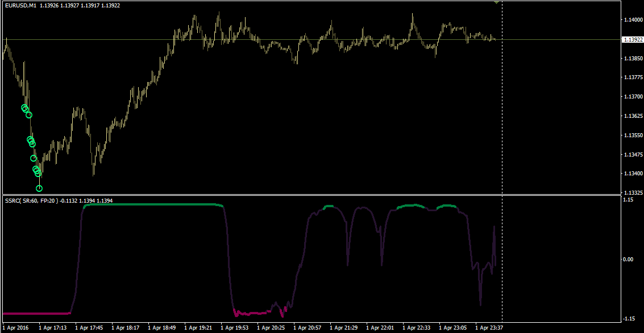
Task: Click the 1 Apr 2016 date label
Action: pos(15,328)
